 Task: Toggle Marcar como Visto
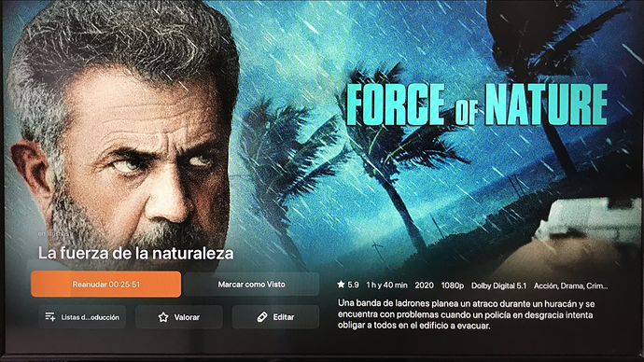point(251,284)
